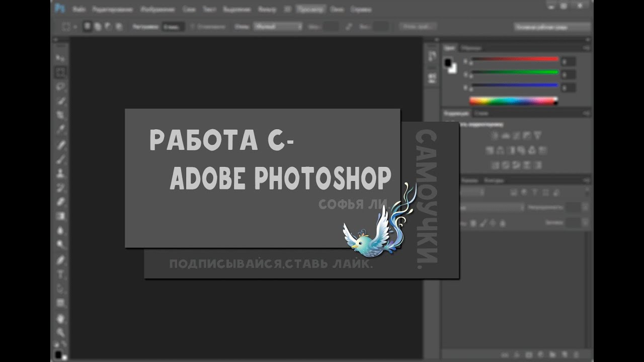Select the Blur tool
Screen dimensions: 644x362
pyautogui.click(x=60, y=230)
